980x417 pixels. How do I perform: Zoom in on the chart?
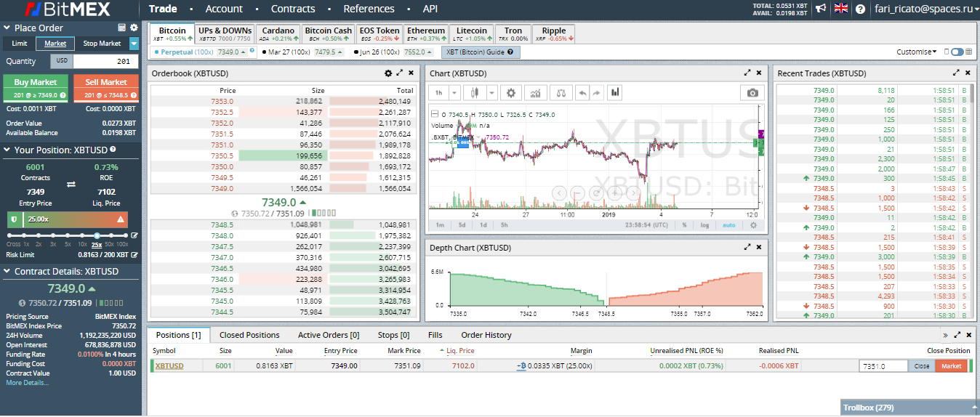tap(615, 193)
